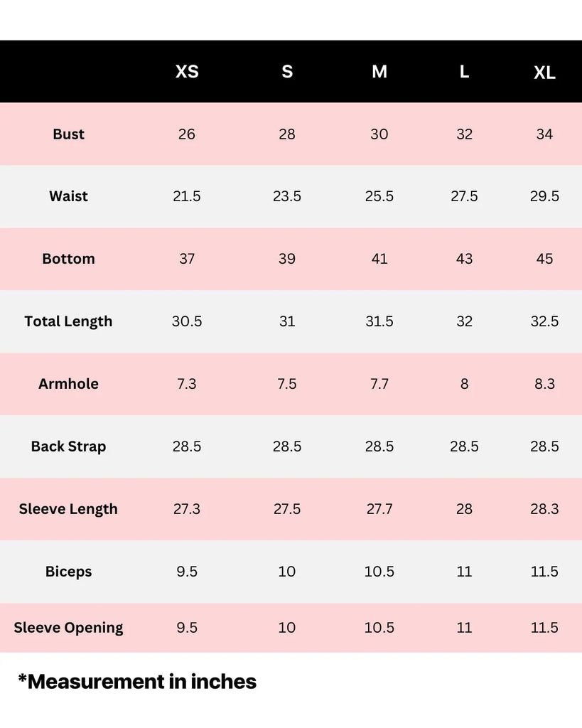Click the Waist row label
582x728 pixels.
click(68, 196)
